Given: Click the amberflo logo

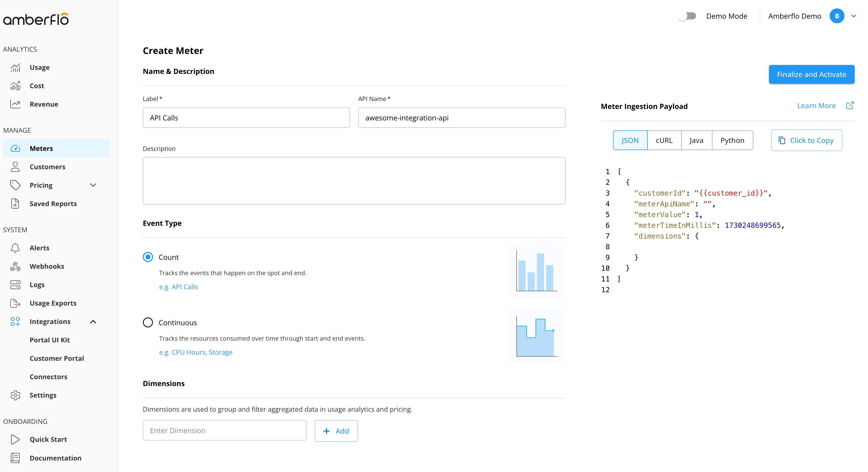Looking at the screenshot, I should [x=36, y=19].
